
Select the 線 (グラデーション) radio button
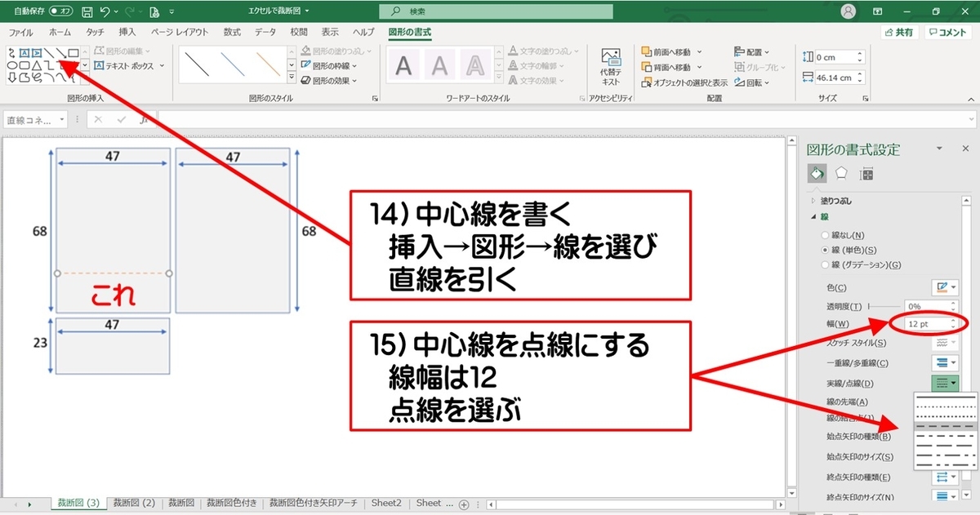[825, 264]
